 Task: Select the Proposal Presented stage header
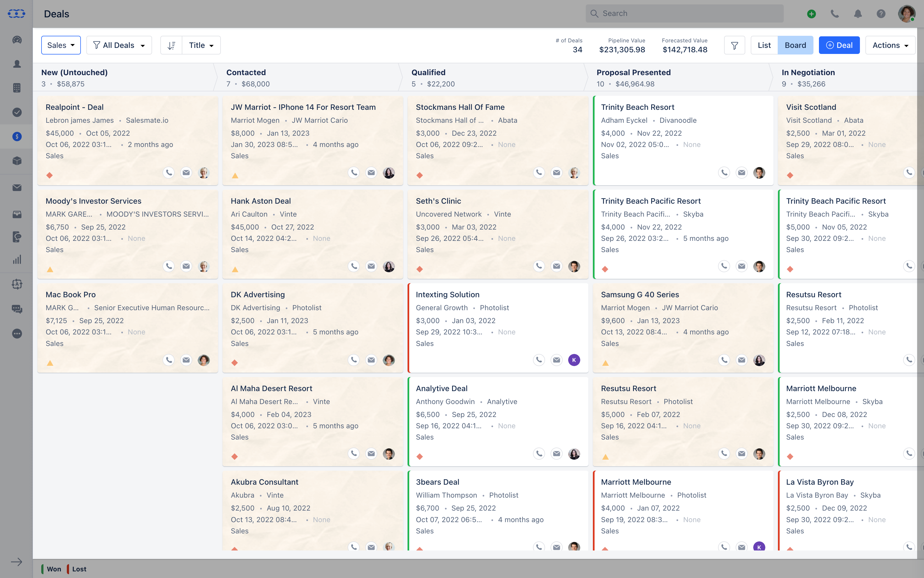(x=680, y=78)
